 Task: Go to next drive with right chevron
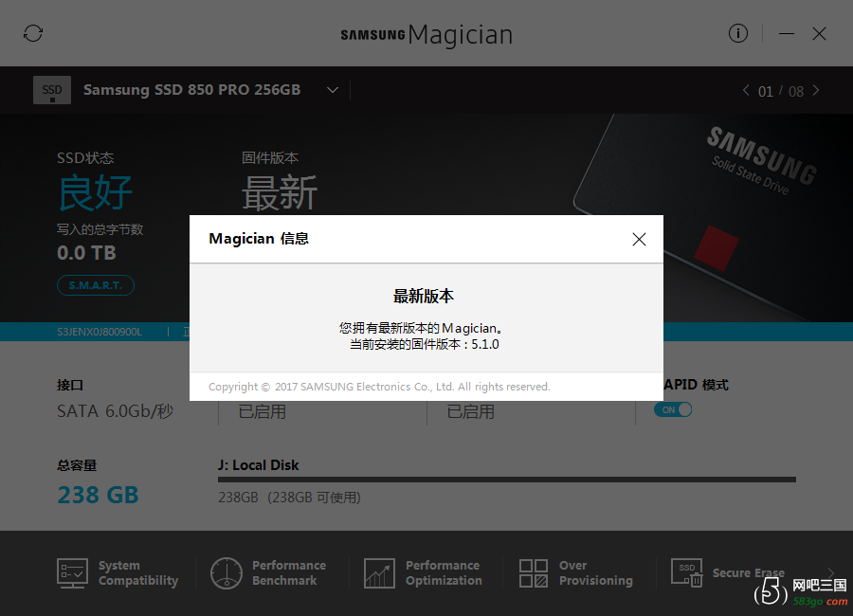coord(816,90)
